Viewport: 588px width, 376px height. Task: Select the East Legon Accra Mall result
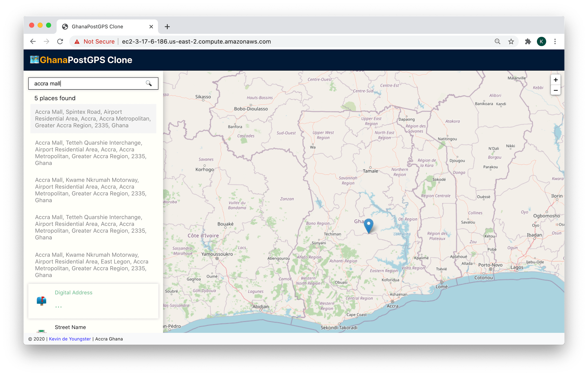point(93,265)
